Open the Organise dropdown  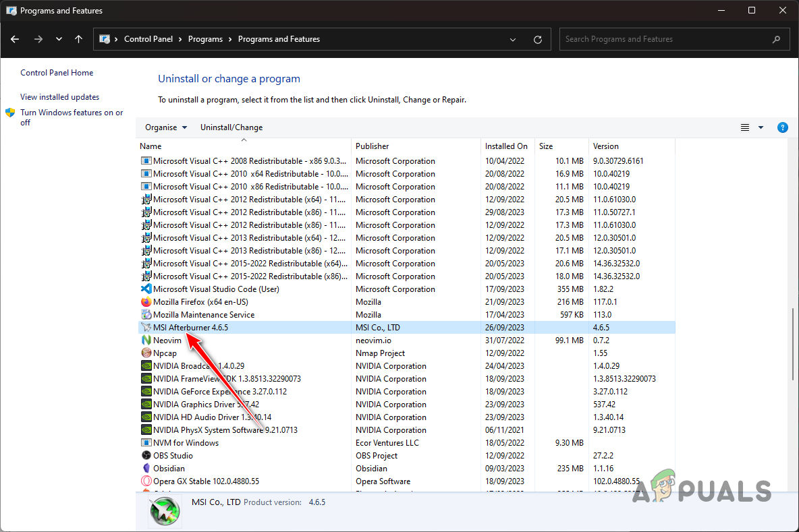click(x=165, y=127)
